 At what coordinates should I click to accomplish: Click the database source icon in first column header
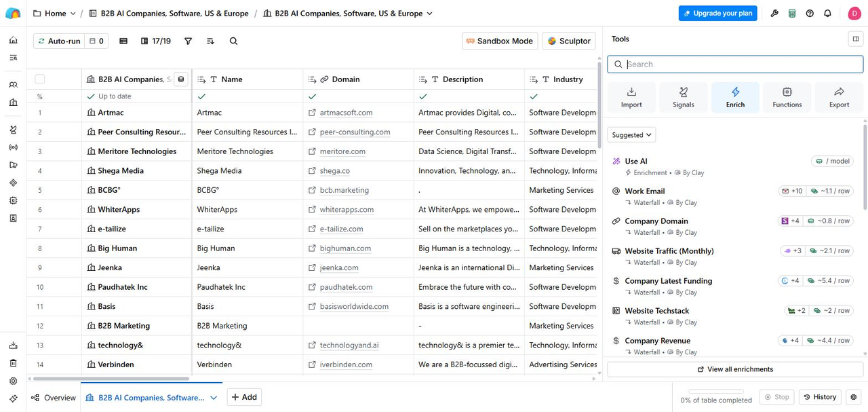[x=180, y=79]
